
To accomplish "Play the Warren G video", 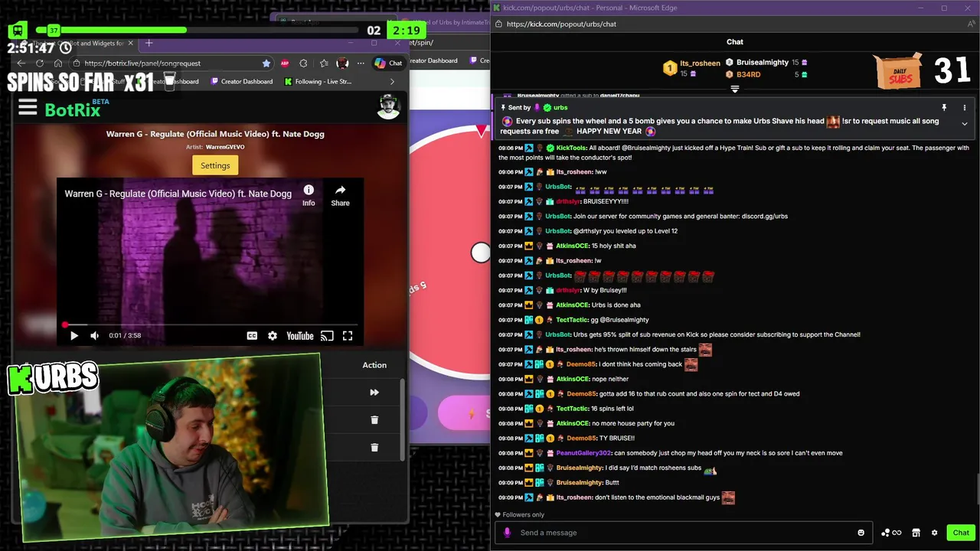I will coord(74,335).
